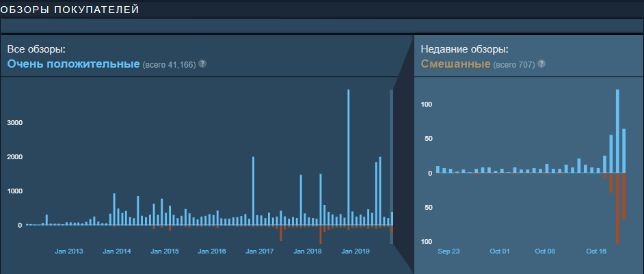Screen dimensions: 644x274
Task: Click the 3000 y-axis value
Action: pos(16,123)
